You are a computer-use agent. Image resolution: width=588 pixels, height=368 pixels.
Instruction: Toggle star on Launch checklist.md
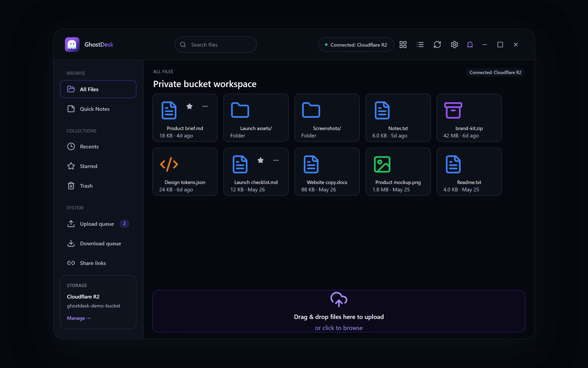(x=261, y=160)
